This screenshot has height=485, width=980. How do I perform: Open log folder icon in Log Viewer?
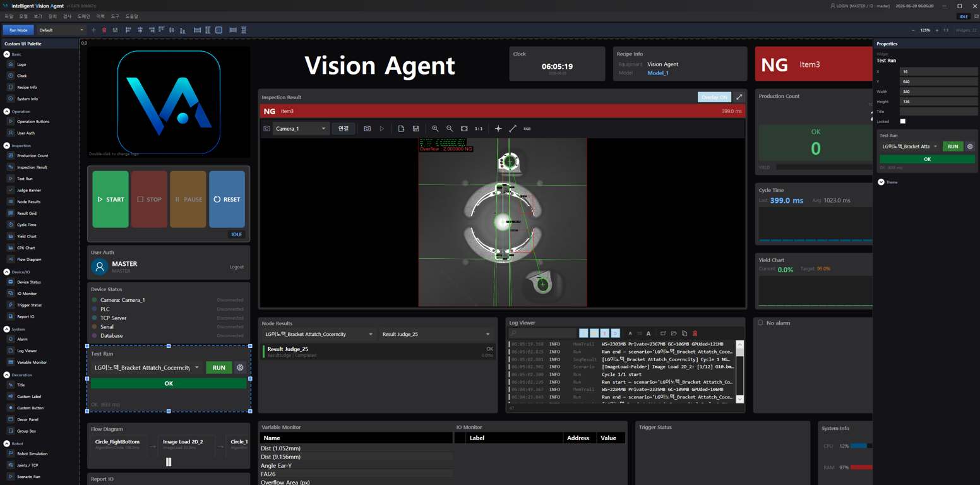(x=674, y=333)
